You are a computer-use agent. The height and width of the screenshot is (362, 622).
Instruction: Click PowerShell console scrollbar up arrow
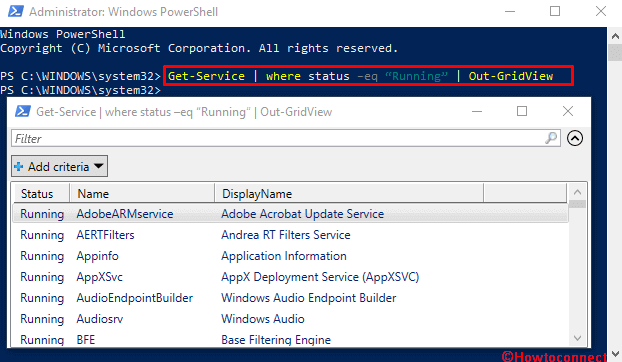click(615, 36)
